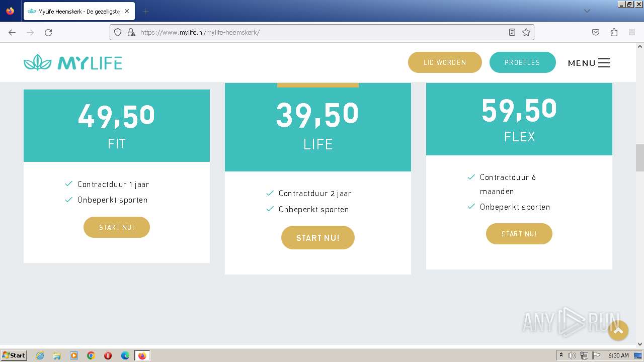
Task: Click the action center flag icon
Action: 596,355
